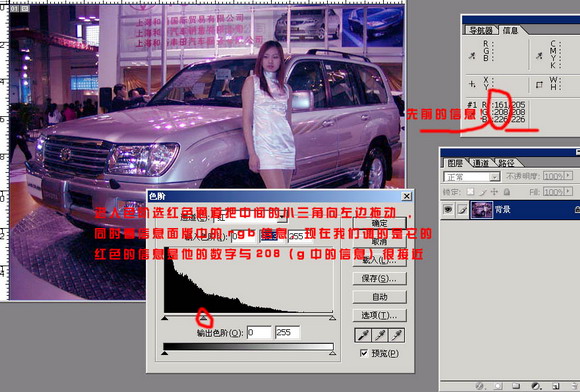Hide the 背景 layer with eye icon
The height and width of the screenshot is (392, 580).
(448, 210)
